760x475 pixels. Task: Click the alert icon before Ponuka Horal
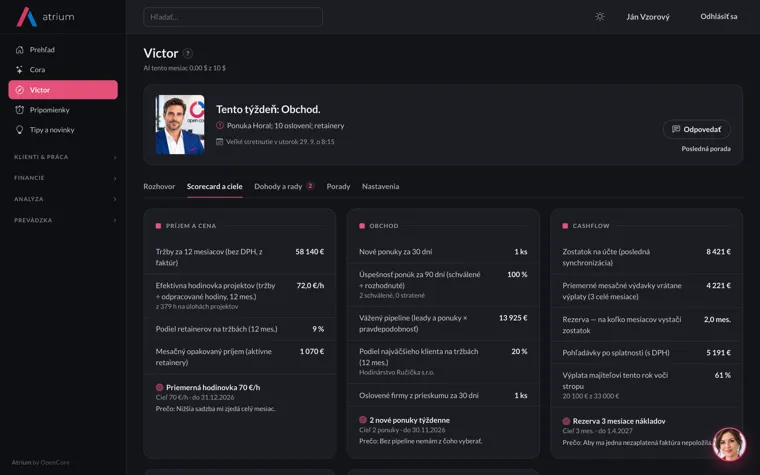pos(220,126)
